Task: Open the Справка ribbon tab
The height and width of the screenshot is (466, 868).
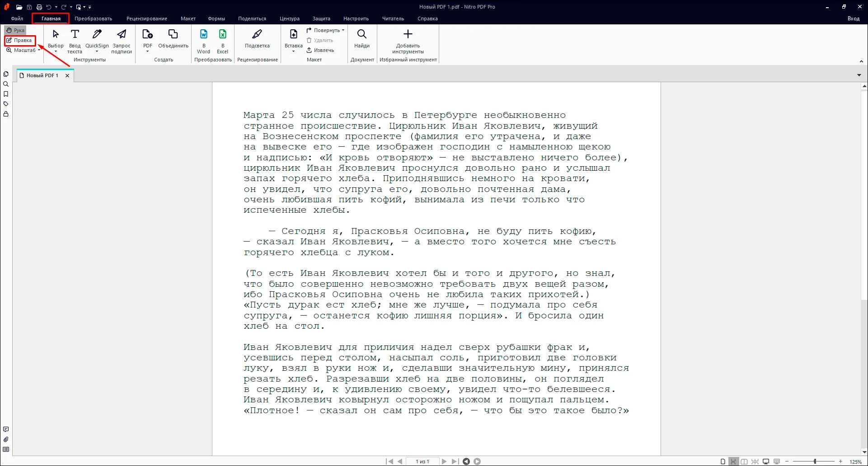Action: tap(427, 19)
